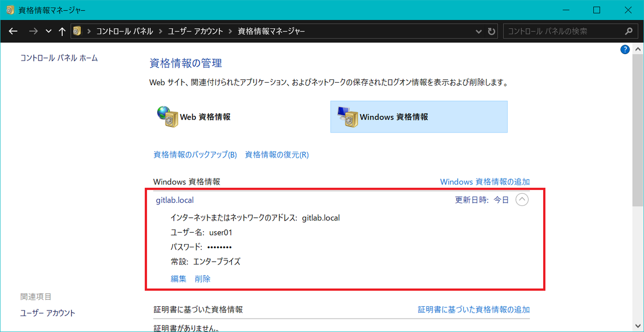Click the address bar folder icon
The height and width of the screenshot is (332, 644).
click(77, 31)
